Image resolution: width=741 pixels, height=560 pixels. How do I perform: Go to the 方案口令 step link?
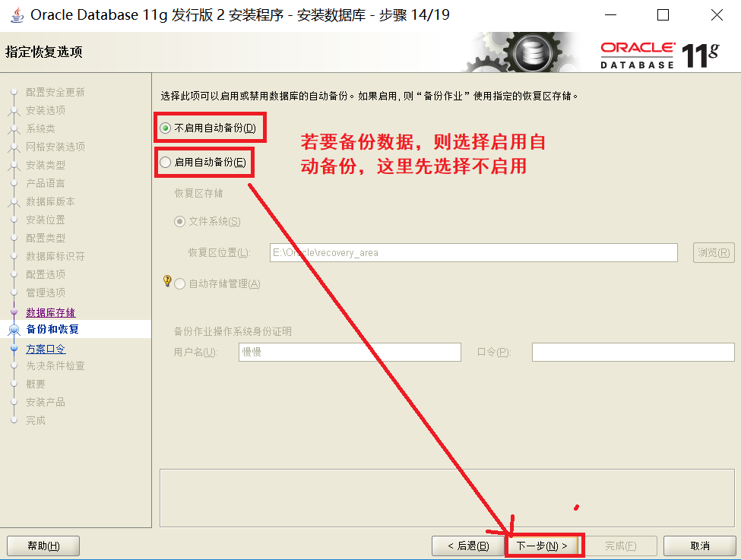click(46, 349)
